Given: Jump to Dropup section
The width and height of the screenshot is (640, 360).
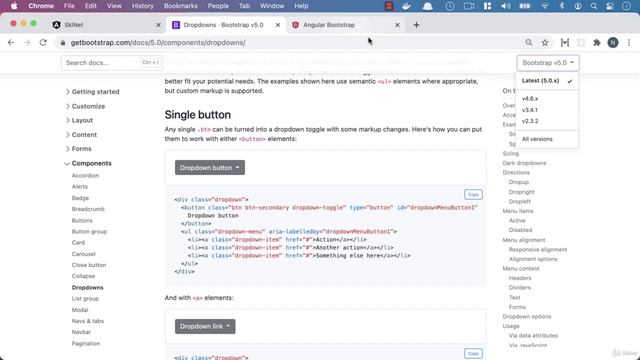Looking at the screenshot, I should pos(518,182).
